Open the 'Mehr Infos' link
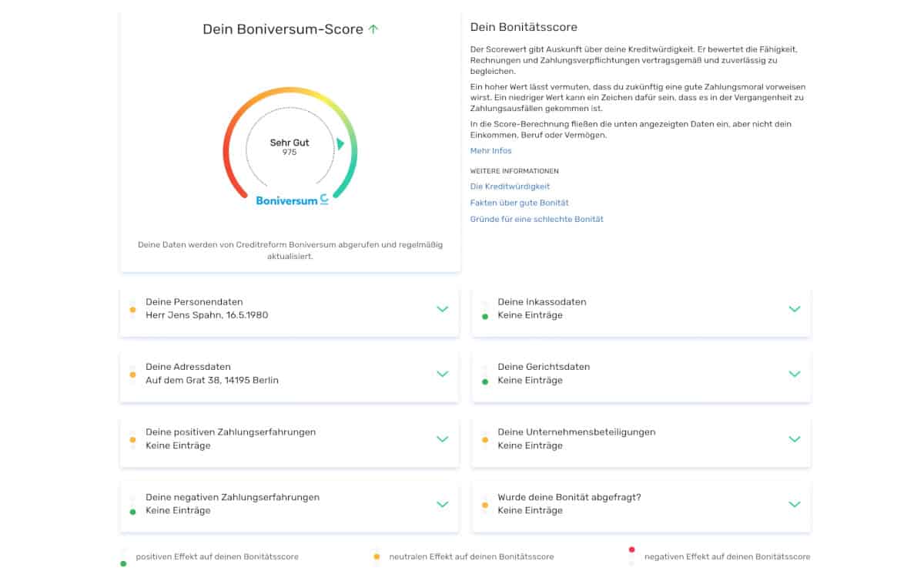Image resolution: width=924 pixels, height=578 pixels. tap(491, 151)
